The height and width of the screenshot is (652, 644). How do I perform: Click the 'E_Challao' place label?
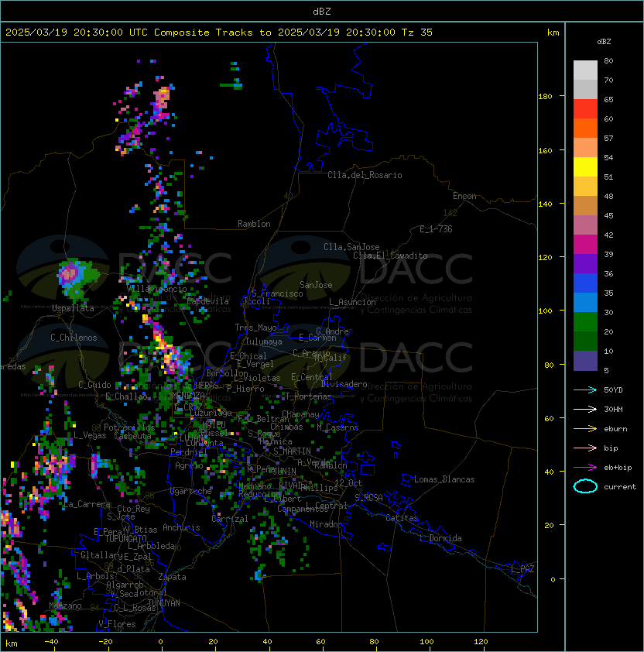(126, 396)
